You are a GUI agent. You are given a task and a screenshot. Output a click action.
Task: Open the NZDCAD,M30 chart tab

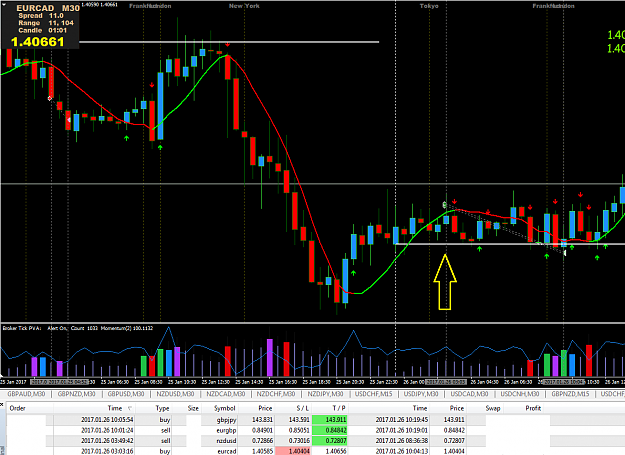pyautogui.click(x=225, y=394)
